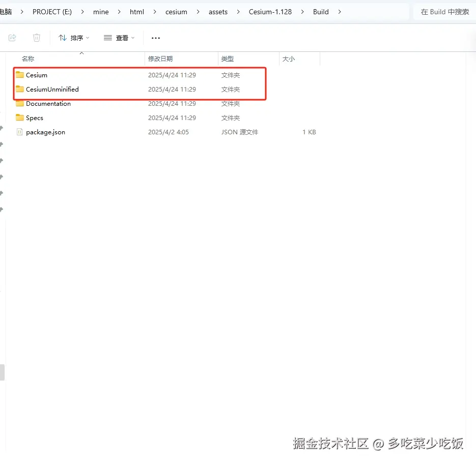
Task: Navigate to cesium in breadcrumb
Action: (x=176, y=12)
